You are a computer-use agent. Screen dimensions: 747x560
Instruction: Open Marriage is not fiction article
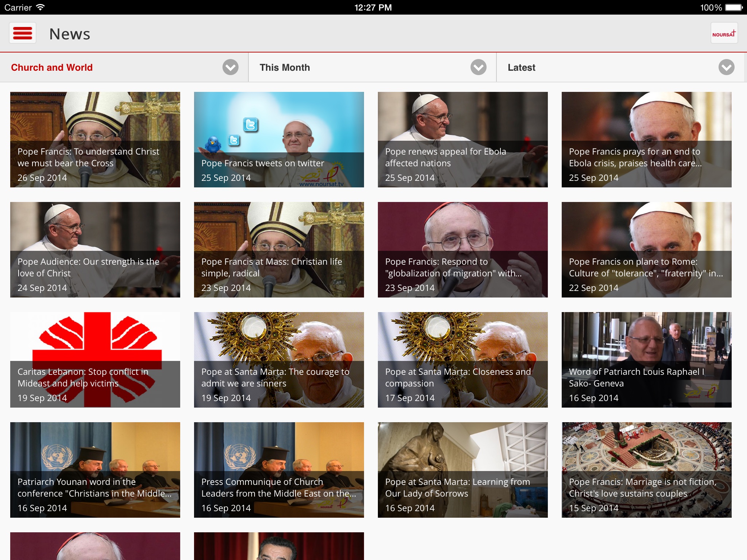pyautogui.click(x=646, y=470)
